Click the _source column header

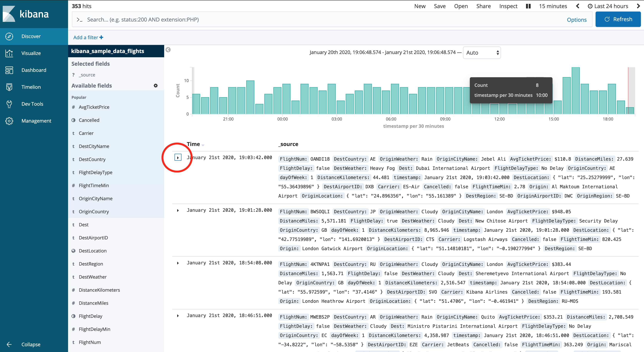tap(288, 144)
